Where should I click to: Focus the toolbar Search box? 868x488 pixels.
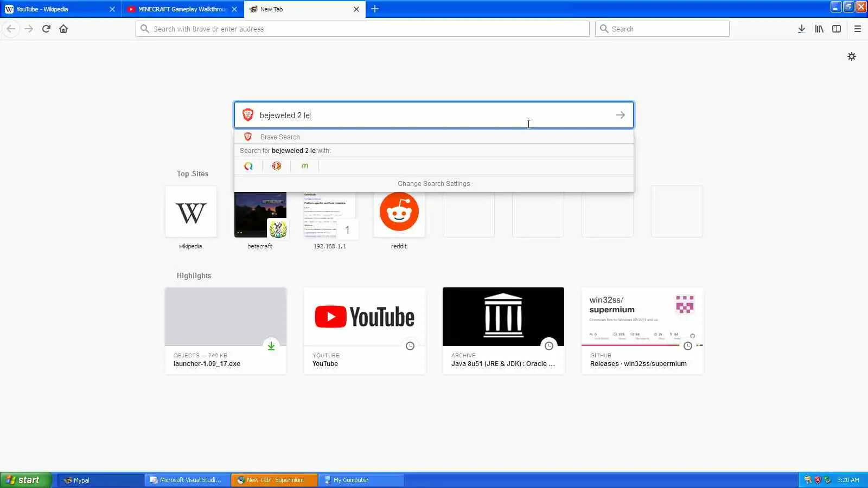pos(662,29)
